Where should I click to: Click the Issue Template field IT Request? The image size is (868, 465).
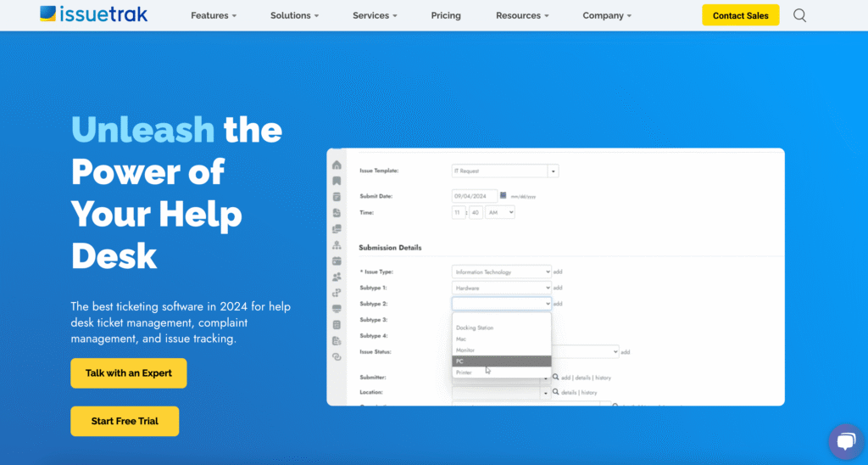pos(500,171)
